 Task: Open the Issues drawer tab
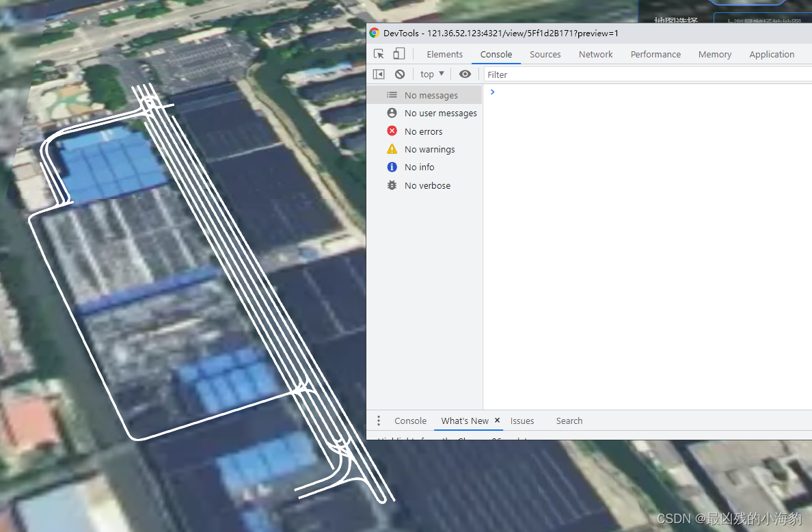522,421
